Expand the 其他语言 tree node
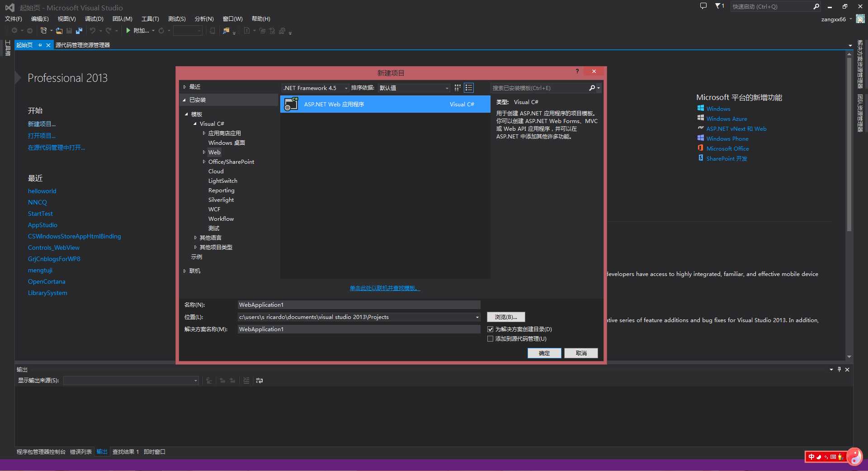This screenshot has height=471, width=868. point(195,238)
